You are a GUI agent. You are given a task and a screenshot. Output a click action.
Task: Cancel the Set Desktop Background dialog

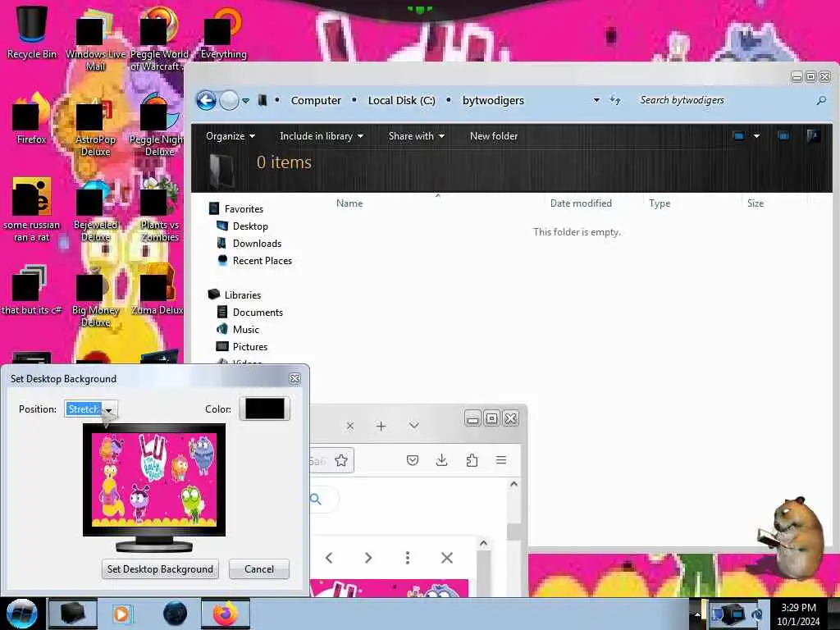258,569
